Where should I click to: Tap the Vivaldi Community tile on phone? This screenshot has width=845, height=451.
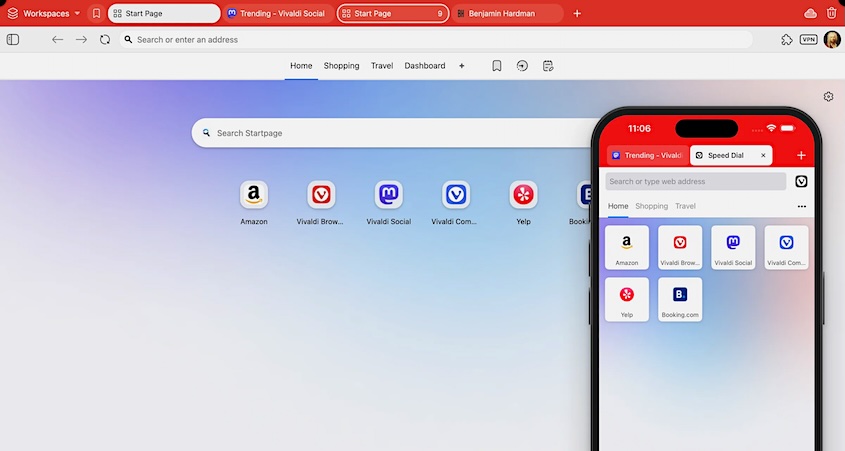pyautogui.click(x=786, y=247)
